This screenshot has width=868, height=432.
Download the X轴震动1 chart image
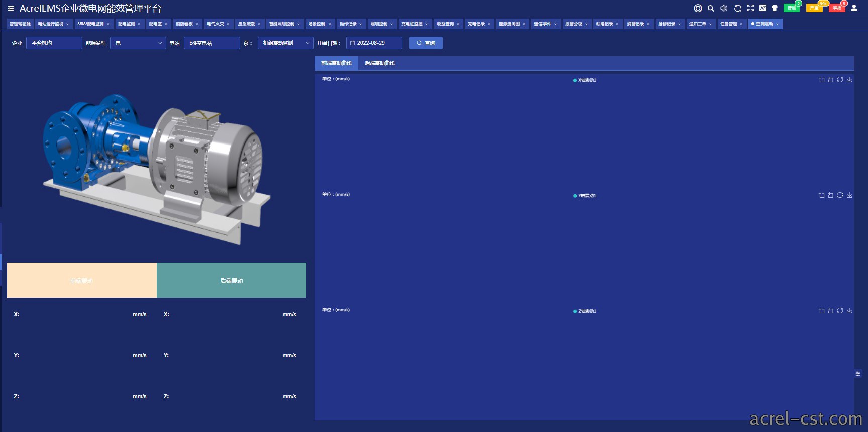pyautogui.click(x=849, y=80)
